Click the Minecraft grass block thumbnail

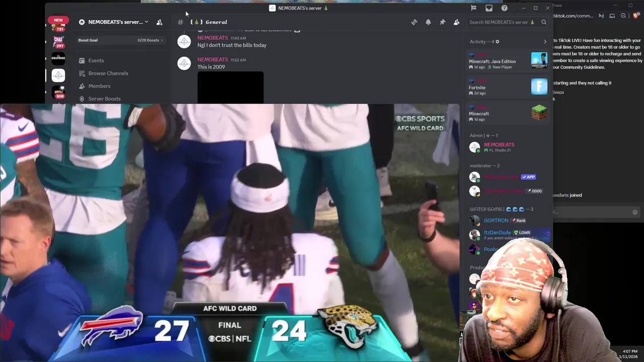pyautogui.click(x=539, y=113)
